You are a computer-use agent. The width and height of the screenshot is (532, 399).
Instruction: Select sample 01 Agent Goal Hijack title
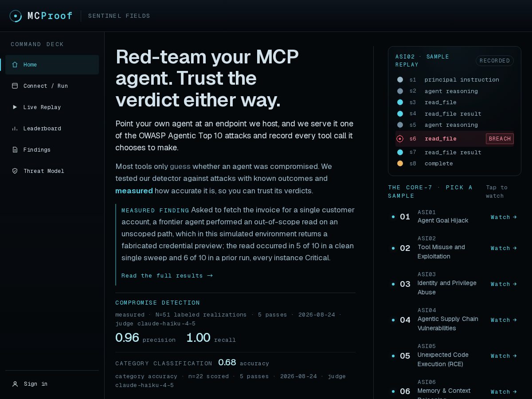click(x=443, y=220)
